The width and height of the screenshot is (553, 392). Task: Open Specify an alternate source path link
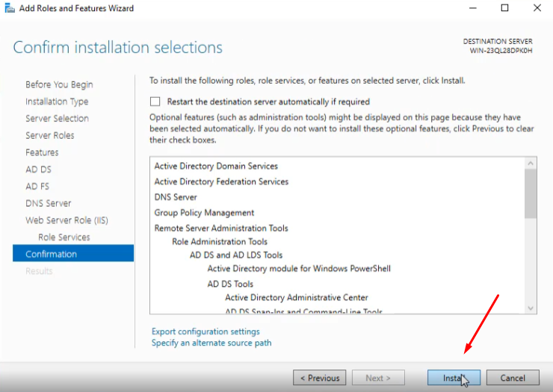point(211,343)
